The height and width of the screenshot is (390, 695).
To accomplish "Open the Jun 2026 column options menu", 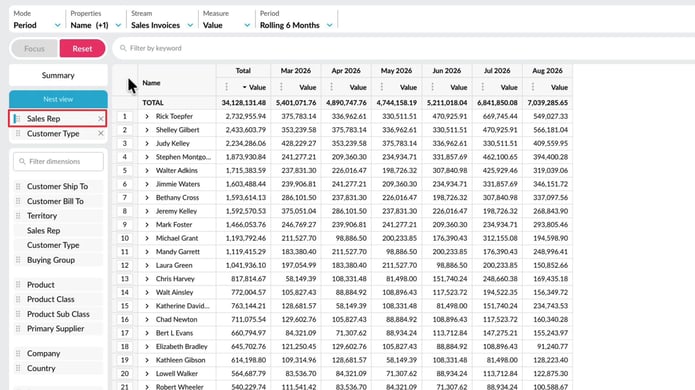I will (432, 87).
